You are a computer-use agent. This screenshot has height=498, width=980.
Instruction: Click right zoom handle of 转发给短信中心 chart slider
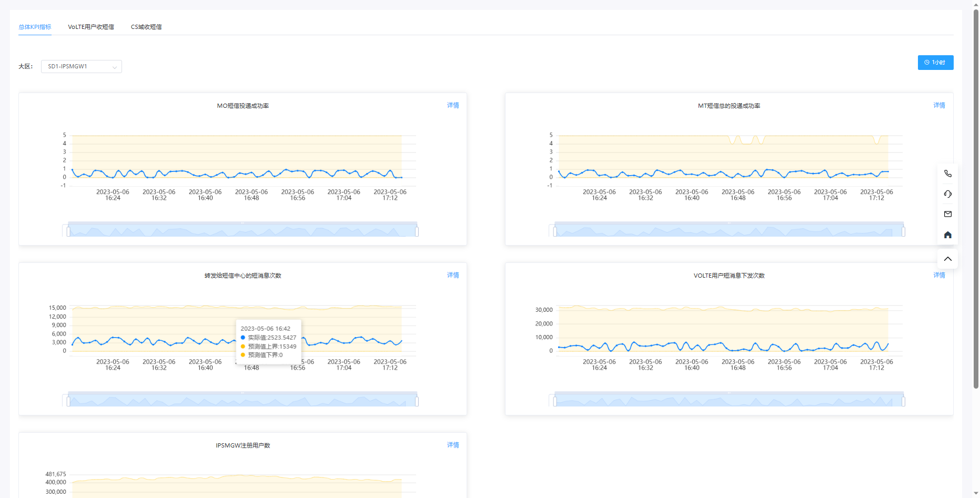click(417, 401)
